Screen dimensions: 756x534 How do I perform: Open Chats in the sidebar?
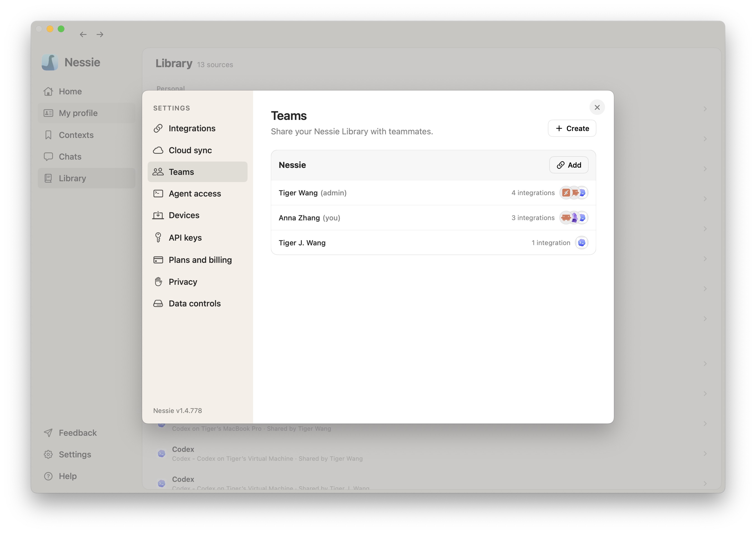point(87,157)
